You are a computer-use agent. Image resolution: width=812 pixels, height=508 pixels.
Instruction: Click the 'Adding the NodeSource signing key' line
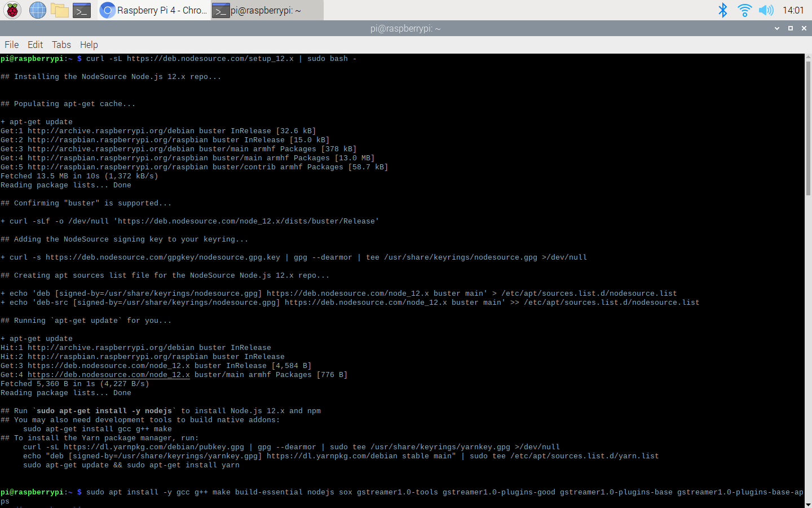pyautogui.click(x=125, y=239)
